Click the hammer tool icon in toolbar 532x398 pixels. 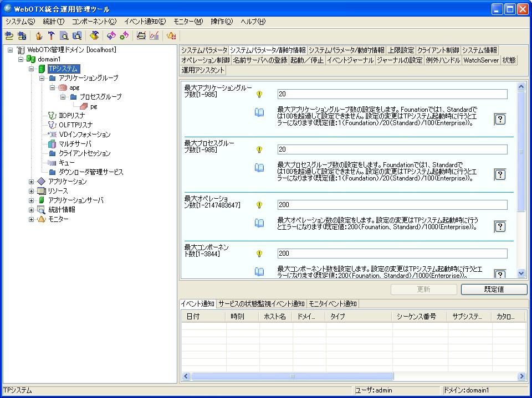[x=51, y=36]
